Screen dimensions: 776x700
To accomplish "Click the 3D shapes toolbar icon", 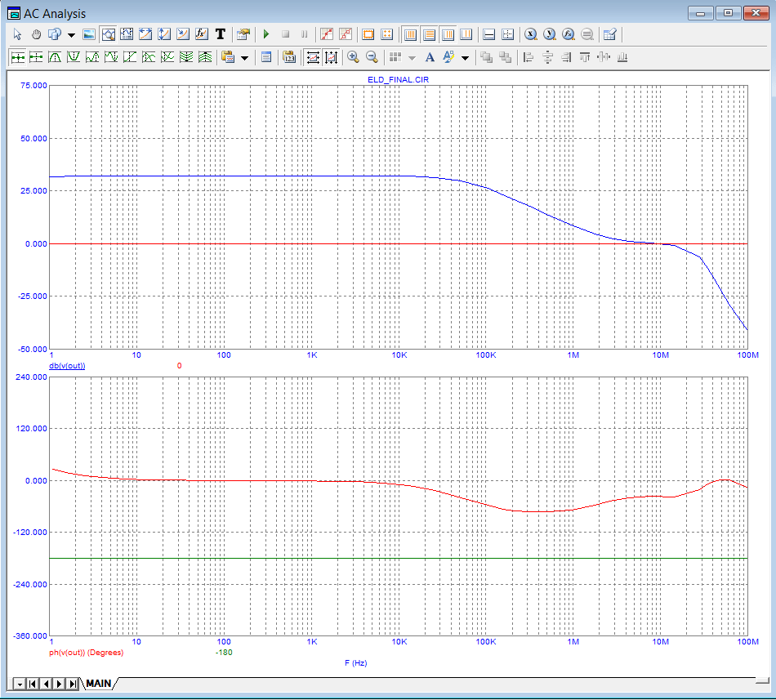I will [55, 34].
